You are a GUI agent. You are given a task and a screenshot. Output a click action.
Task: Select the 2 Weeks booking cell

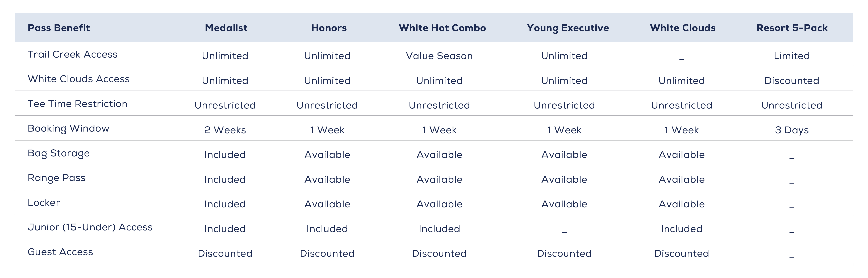pos(225,130)
